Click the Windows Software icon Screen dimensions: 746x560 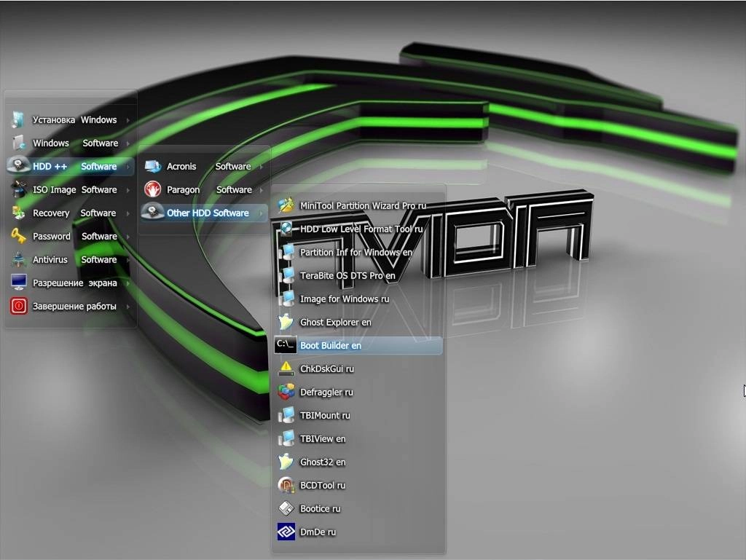[18, 143]
